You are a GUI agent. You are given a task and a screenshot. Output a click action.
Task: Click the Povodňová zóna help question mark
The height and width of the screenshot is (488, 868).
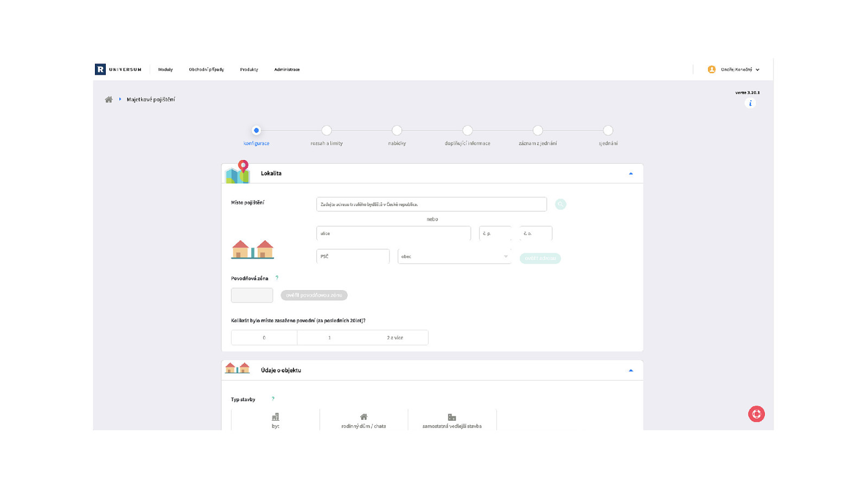[x=277, y=278]
